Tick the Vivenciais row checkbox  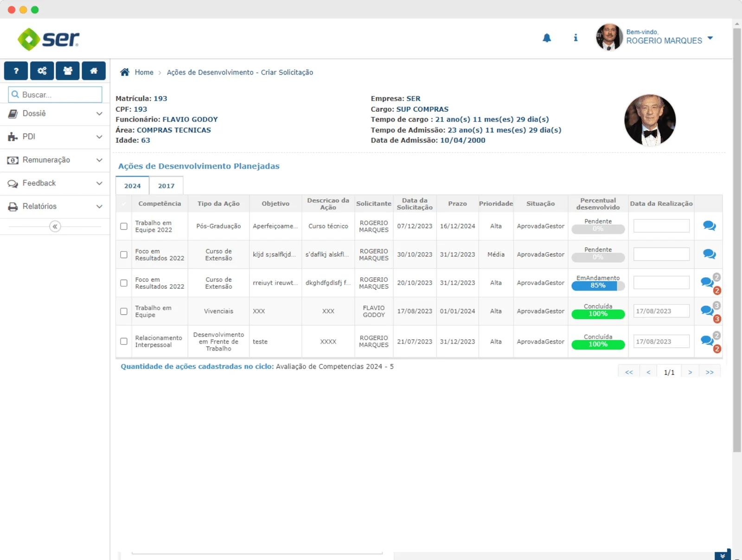[x=124, y=311]
